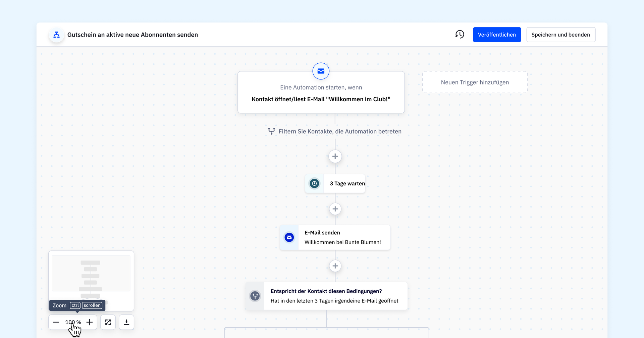644x338 pixels.
Task: Select the 3 Tage warten step
Action: (x=347, y=183)
